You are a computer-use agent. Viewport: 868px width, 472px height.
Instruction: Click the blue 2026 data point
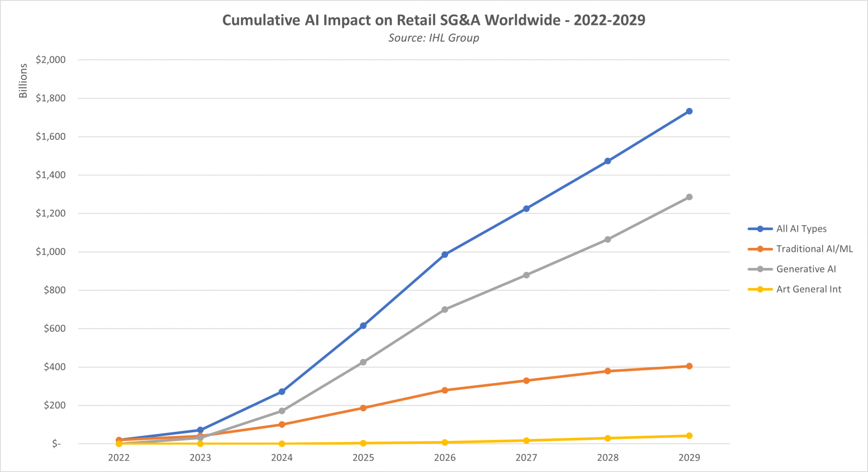[445, 254]
